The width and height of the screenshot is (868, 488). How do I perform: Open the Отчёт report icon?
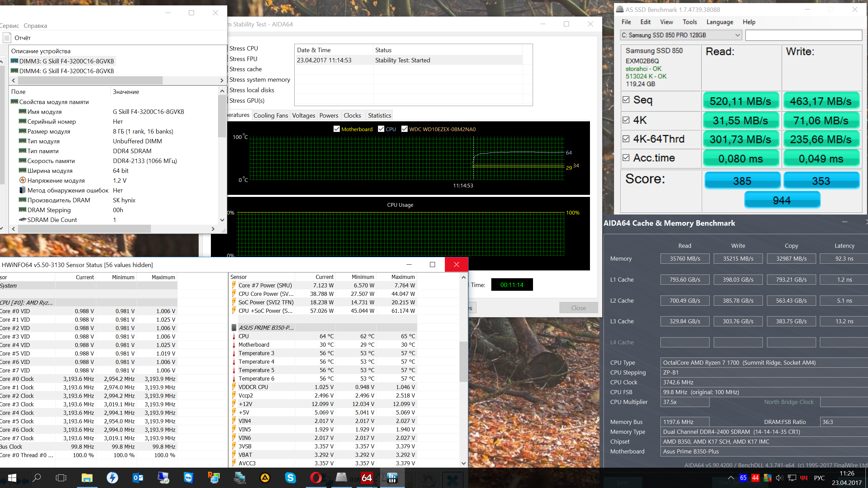(x=7, y=38)
